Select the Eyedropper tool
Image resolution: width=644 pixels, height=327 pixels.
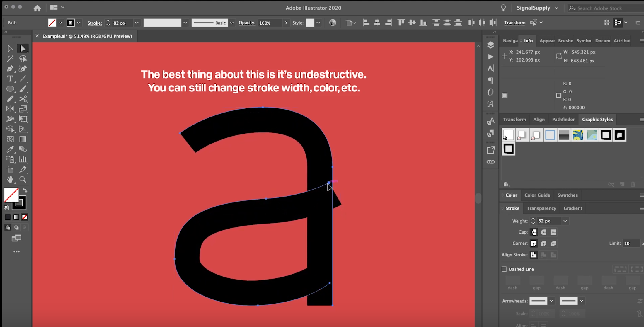pyautogui.click(x=10, y=149)
